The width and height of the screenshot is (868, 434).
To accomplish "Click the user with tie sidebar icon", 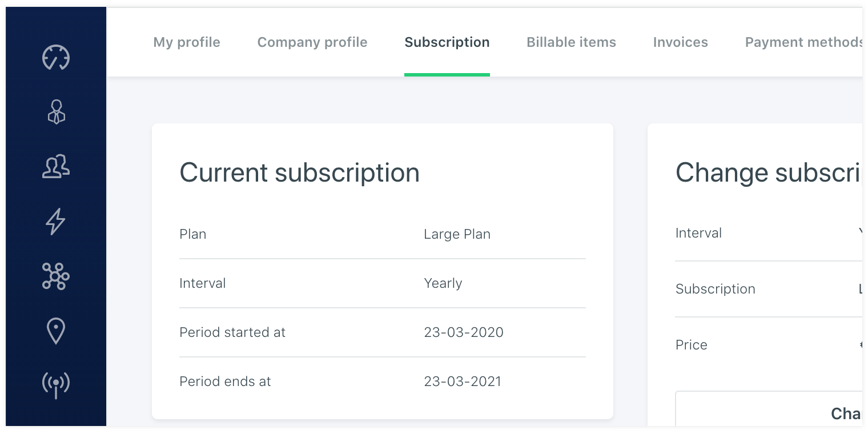I will point(56,112).
